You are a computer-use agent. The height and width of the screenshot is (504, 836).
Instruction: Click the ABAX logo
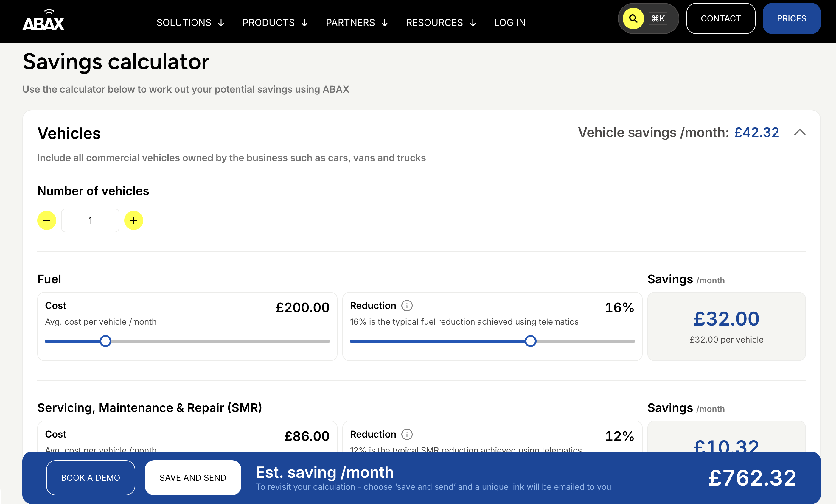[43, 20]
